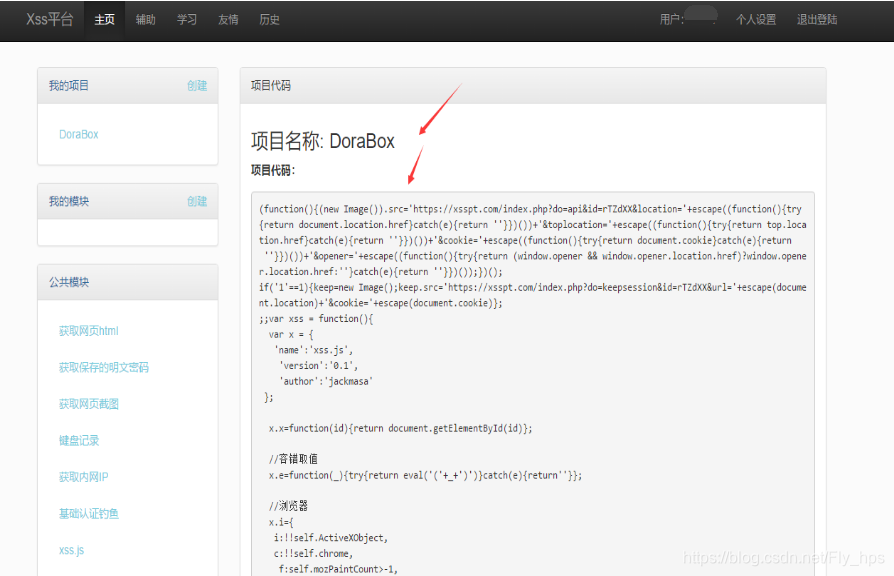Go to the 学习 menu item
The height and width of the screenshot is (576, 894).
coord(186,20)
